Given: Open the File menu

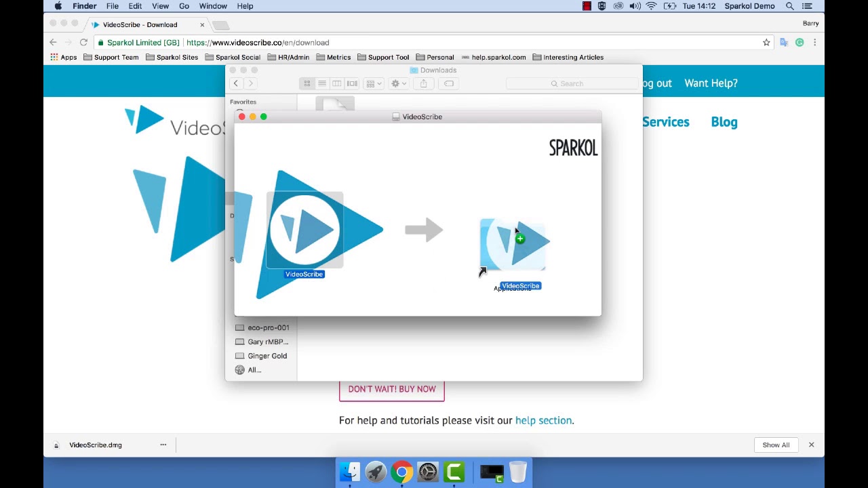Looking at the screenshot, I should point(113,6).
